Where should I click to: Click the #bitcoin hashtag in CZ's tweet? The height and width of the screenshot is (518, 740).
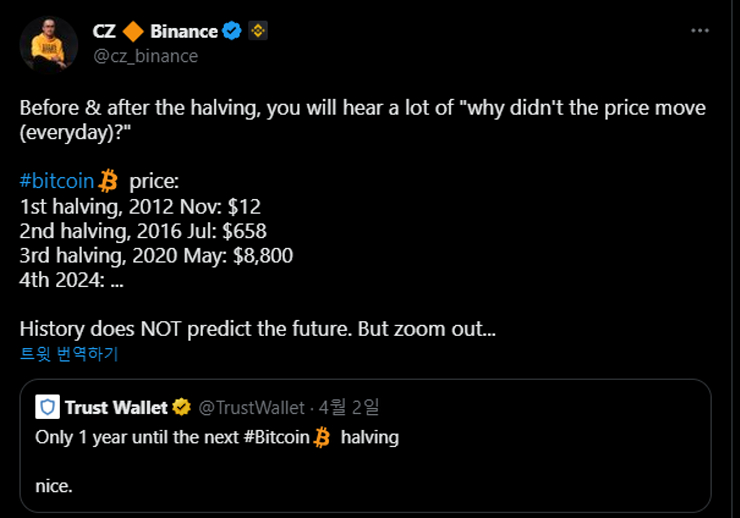pos(57,181)
